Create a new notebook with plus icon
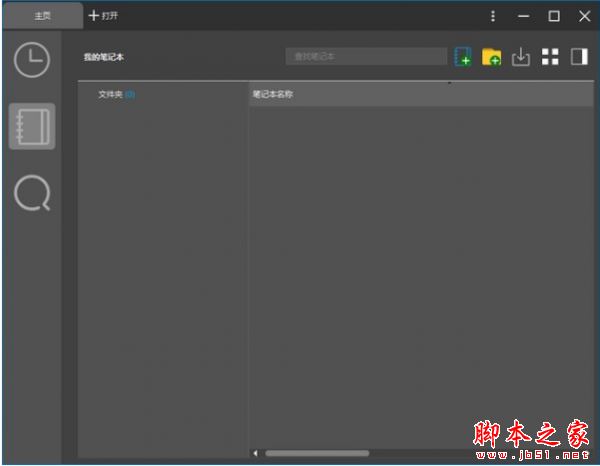The width and height of the screenshot is (600, 466). (x=463, y=57)
